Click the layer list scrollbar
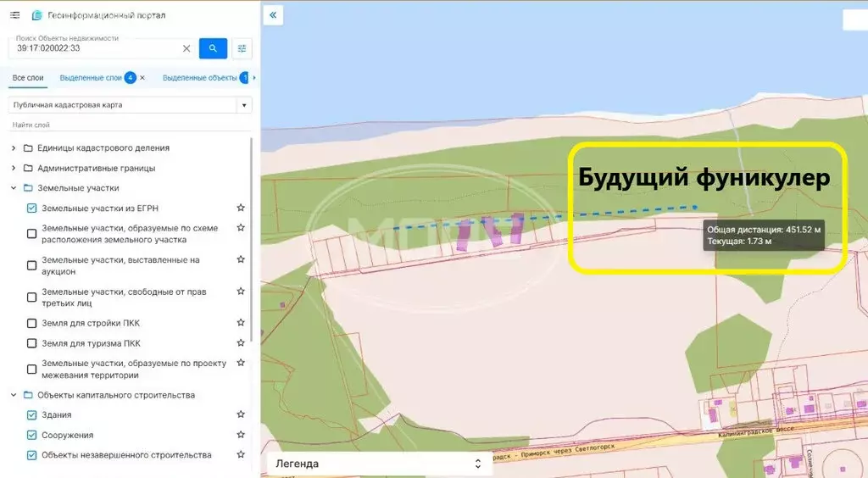868x478 pixels. (251, 238)
